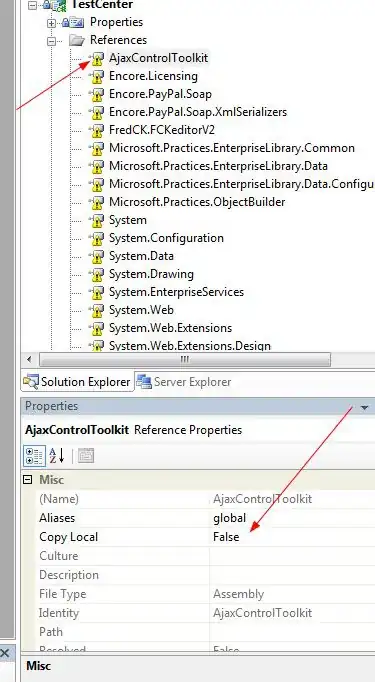Viewport: 375px width, 682px height.
Task: Select the System.Configuration reference
Action: pos(166,238)
